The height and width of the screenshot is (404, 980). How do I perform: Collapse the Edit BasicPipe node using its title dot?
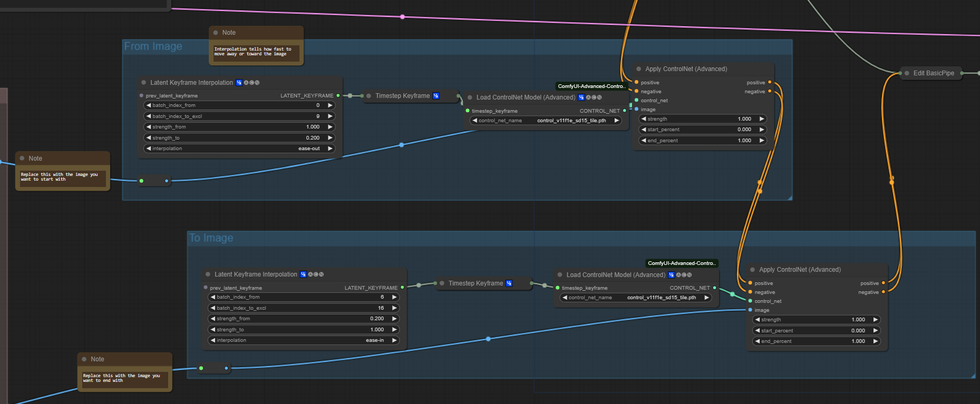(x=907, y=73)
